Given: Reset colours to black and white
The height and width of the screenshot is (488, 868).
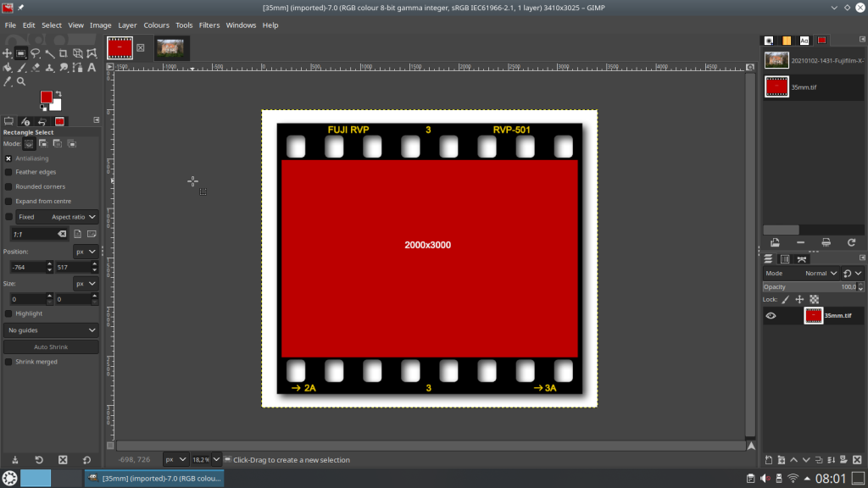Looking at the screenshot, I should point(43,108).
